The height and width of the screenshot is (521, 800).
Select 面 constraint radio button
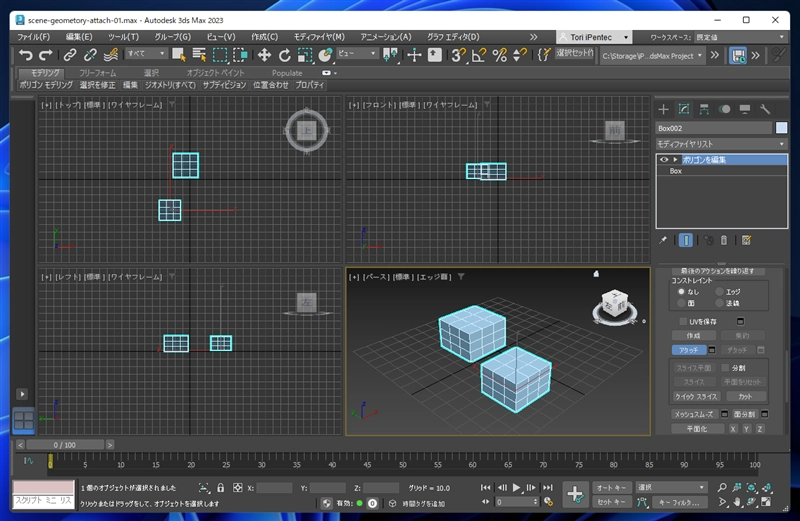681,303
